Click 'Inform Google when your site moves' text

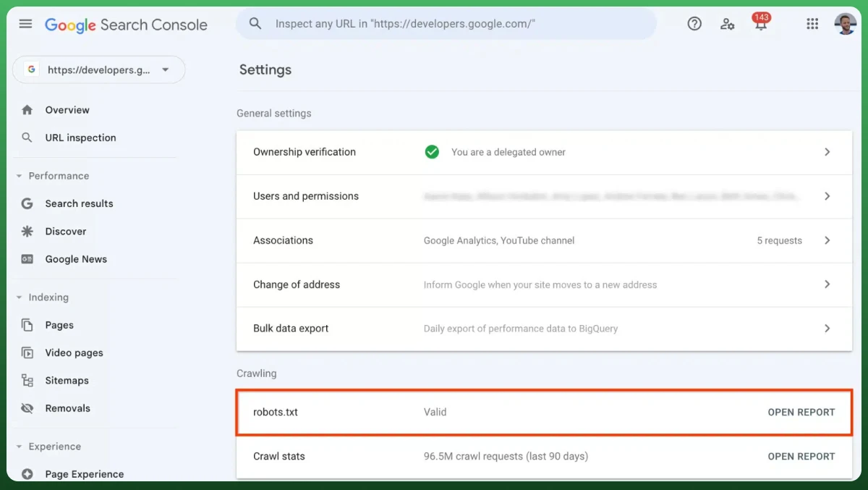540,284
